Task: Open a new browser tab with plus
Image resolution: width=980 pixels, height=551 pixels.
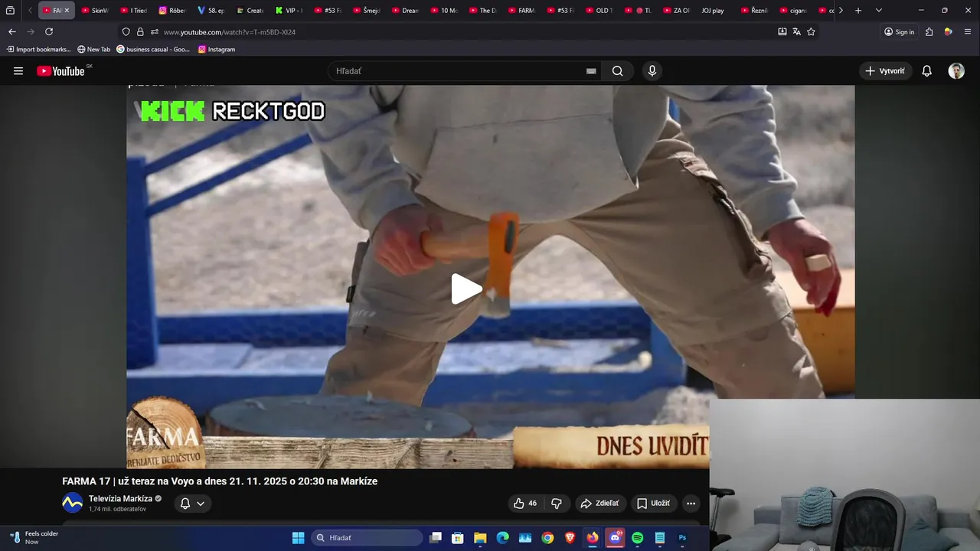Action: (x=858, y=11)
